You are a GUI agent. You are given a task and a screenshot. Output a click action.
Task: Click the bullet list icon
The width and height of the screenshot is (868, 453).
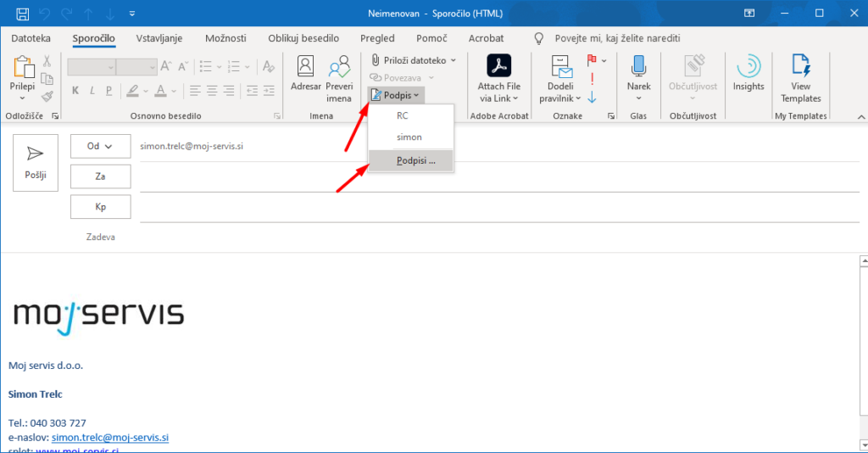pyautogui.click(x=206, y=67)
